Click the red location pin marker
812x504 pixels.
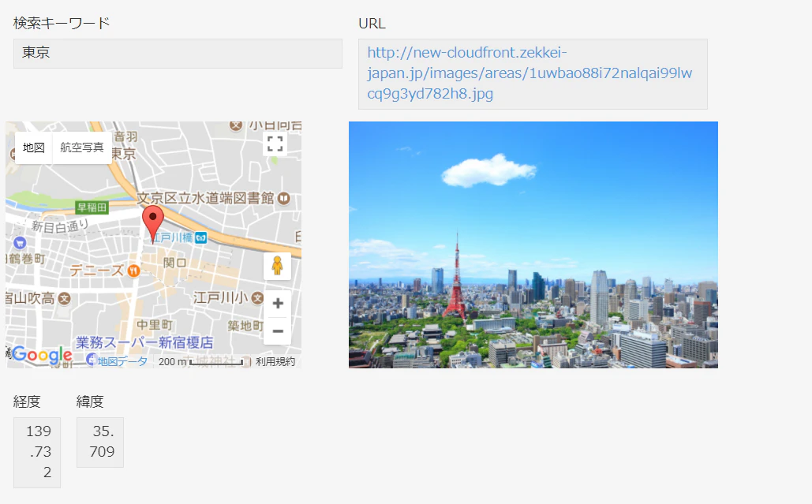point(153,223)
